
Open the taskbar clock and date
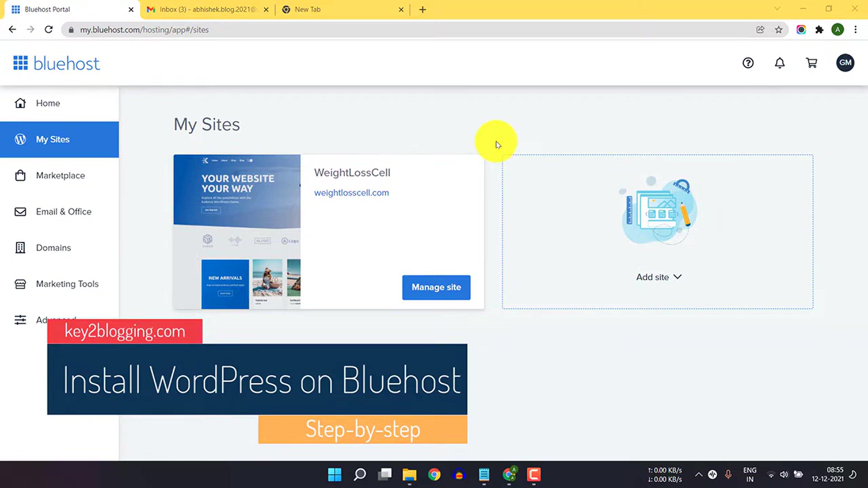(x=827, y=474)
